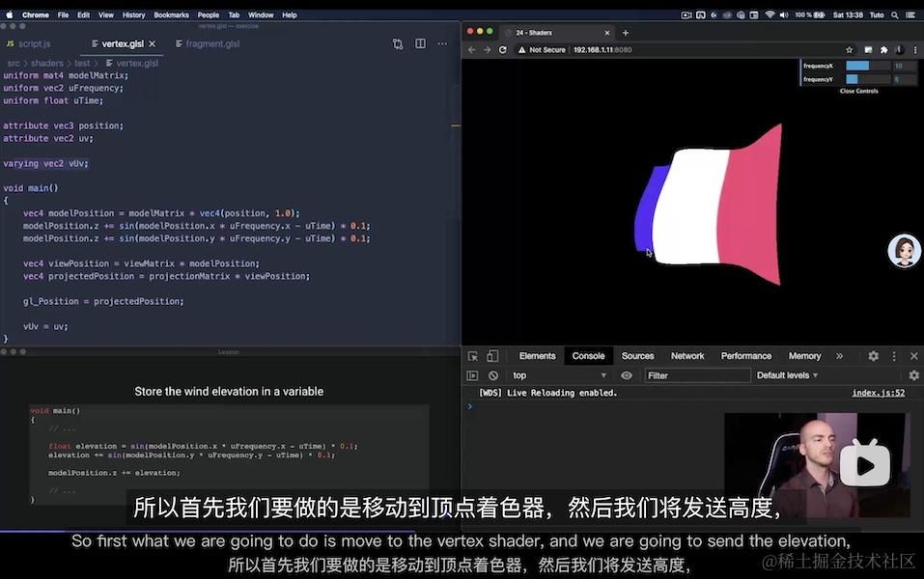Open the Chrome three-dot menu
The height and width of the screenshot is (579, 924).
(915, 50)
